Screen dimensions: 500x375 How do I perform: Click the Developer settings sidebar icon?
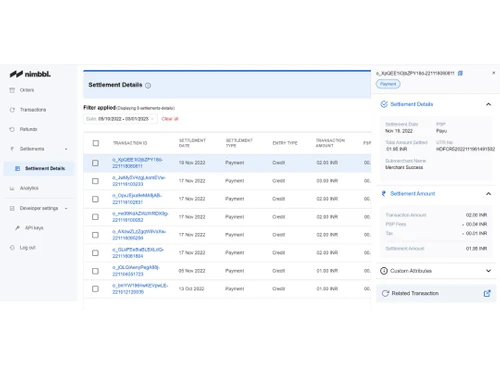12,208
